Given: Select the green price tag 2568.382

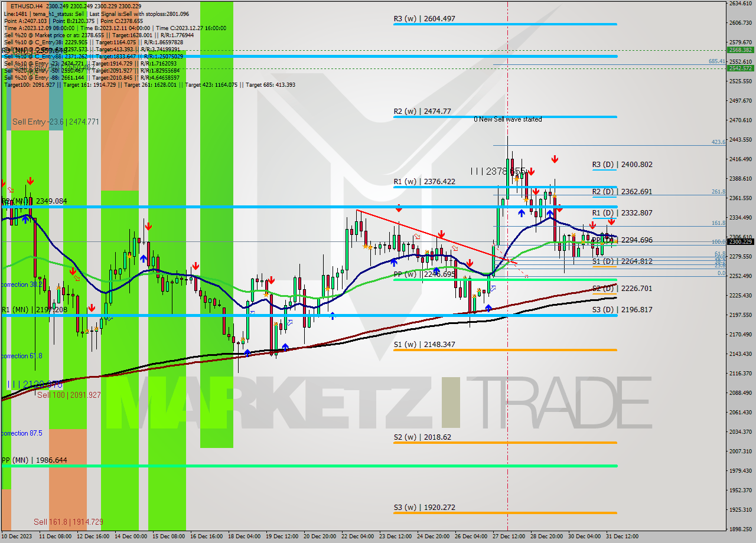Looking at the screenshot, I should tap(741, 50).
